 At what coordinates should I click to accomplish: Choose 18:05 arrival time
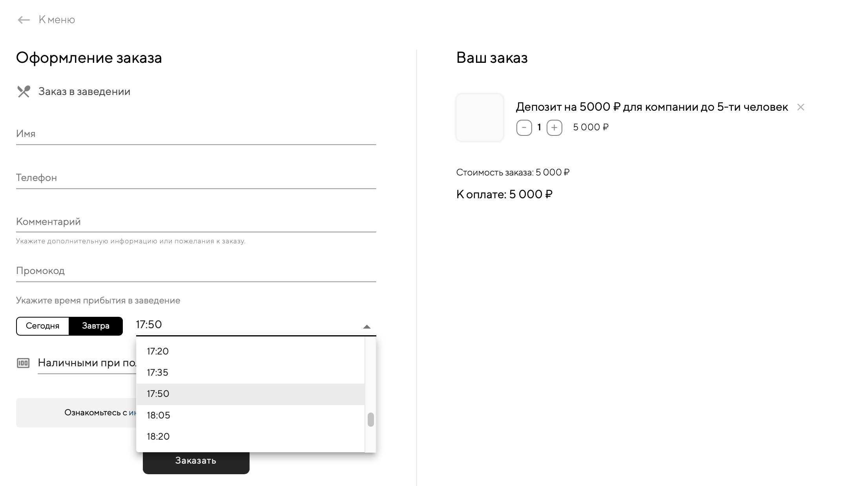click(x=159, y=415)
